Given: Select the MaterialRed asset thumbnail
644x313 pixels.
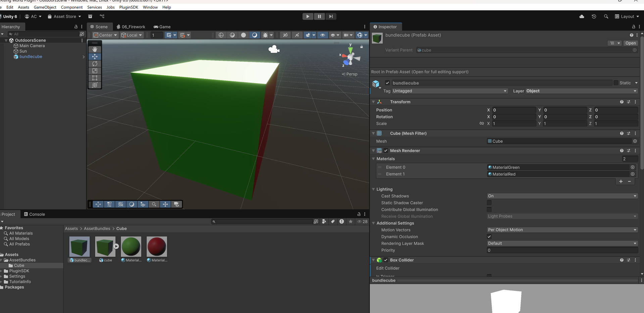Looking at the screenshot, I should 157,247.
